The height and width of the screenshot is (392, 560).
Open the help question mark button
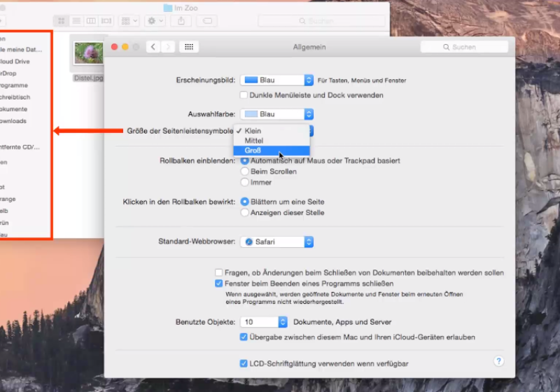coord(498,361)
